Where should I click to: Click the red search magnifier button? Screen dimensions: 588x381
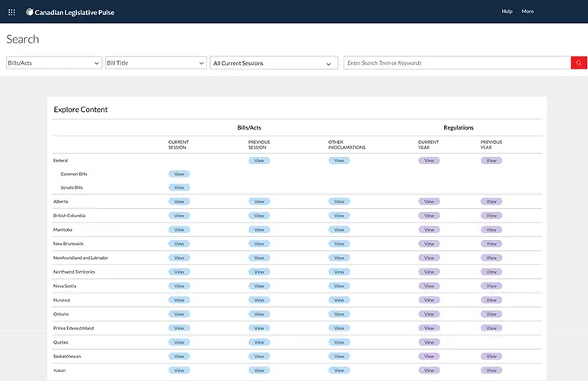[579, 63]
